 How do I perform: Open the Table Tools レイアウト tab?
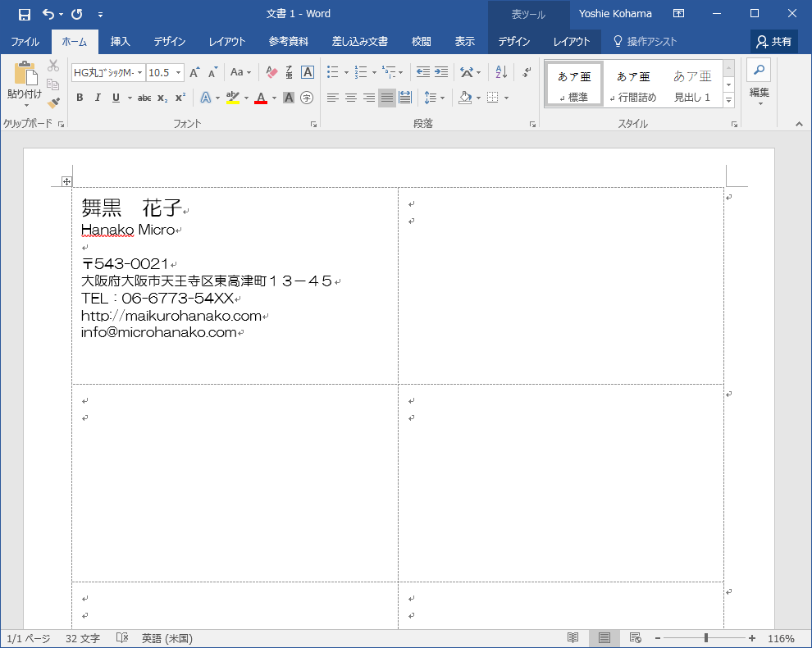(573, 41)
